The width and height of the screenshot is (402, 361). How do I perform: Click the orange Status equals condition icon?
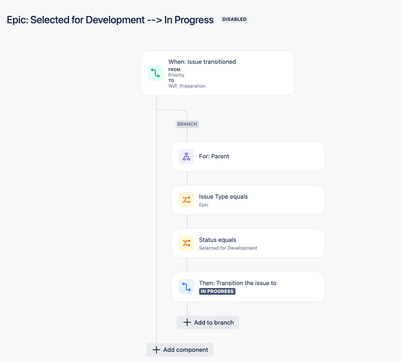[x=186, y=243]
